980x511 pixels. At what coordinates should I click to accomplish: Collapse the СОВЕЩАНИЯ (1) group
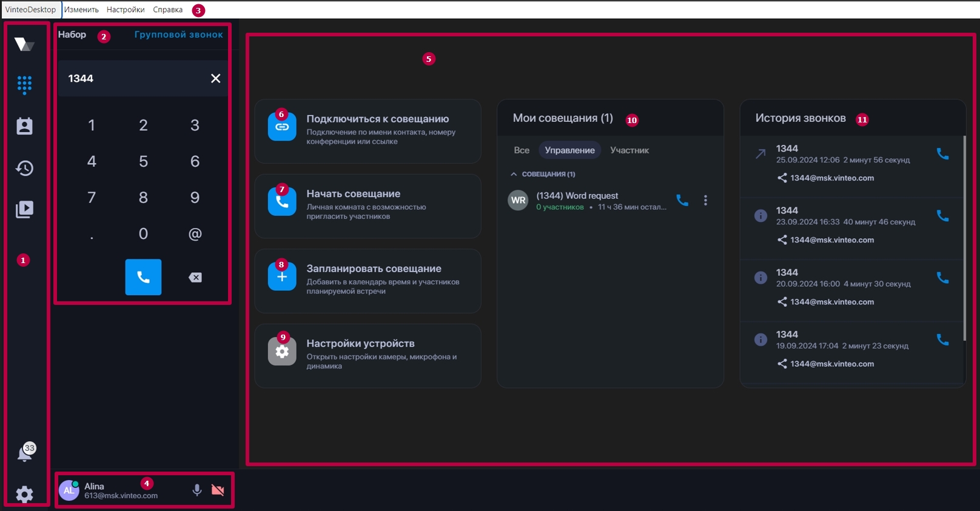514,174
